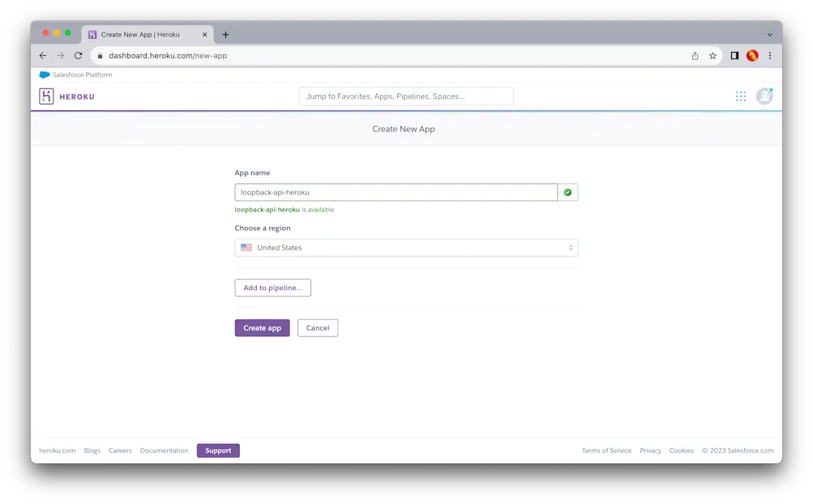Open Chrome's three-dot menu
This screenshot has width=813, height=504.
(x=769, y=56)
